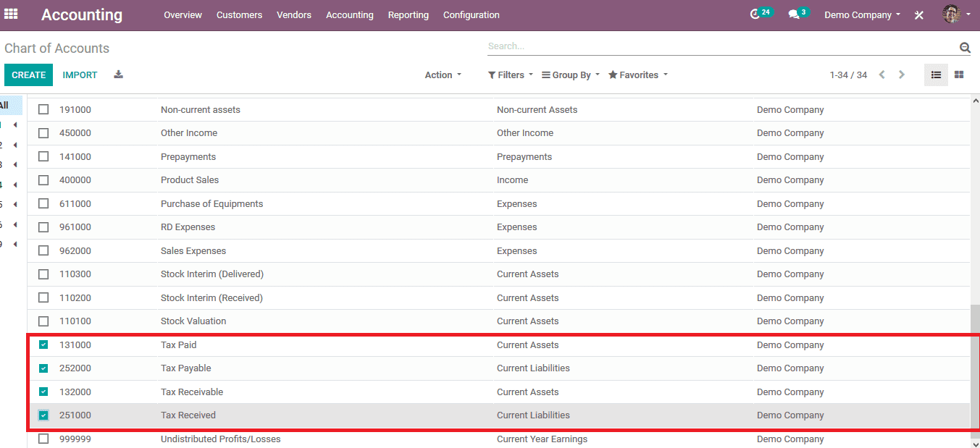Open the Group By dropdown
The height and width of the screenshot is (448, 980).
pyautogui.click(x=571, y=75)
